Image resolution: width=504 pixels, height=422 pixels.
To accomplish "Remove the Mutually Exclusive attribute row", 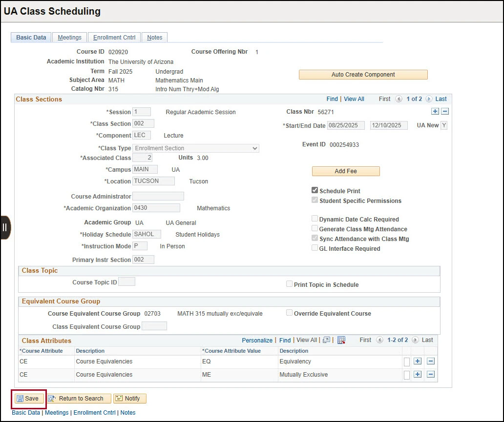I will (x=431, y=374).
